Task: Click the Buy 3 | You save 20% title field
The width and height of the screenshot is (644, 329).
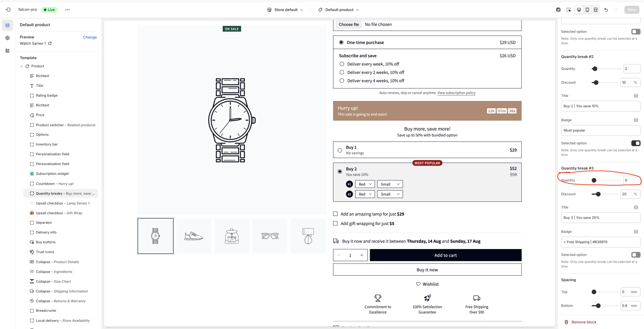Action: click(x=600, y=218)
